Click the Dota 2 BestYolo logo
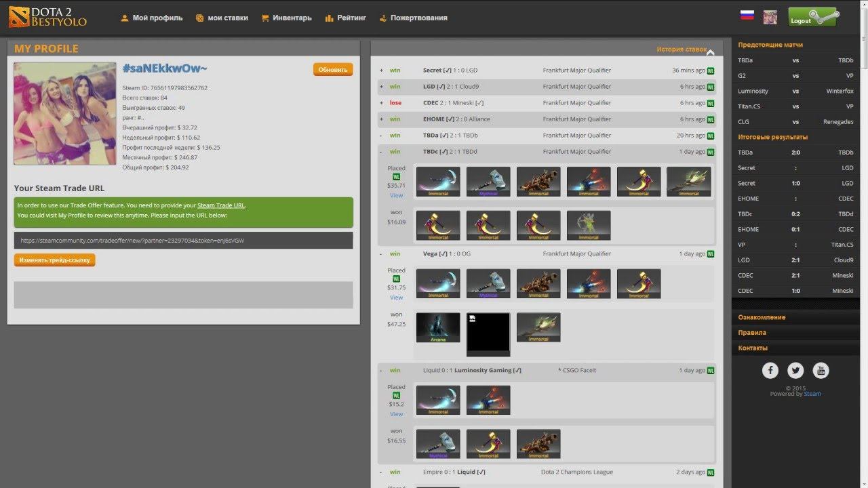The width and height of the screenshot is (868, 488). coord(47,17)
